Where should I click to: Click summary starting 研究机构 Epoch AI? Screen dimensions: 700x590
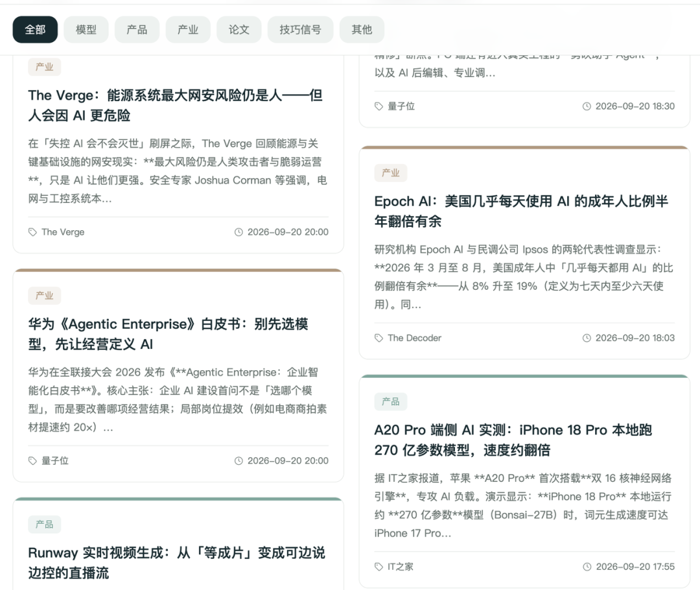(524, 276)
